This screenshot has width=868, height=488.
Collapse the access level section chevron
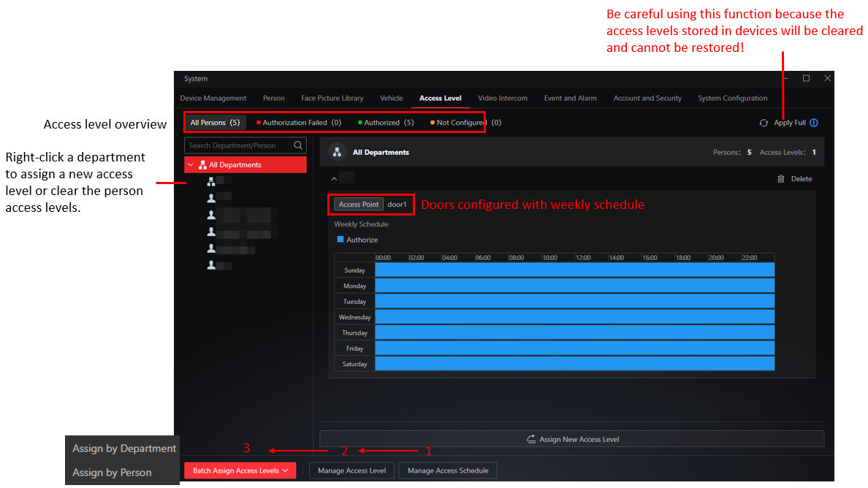[x=334, y=179]
